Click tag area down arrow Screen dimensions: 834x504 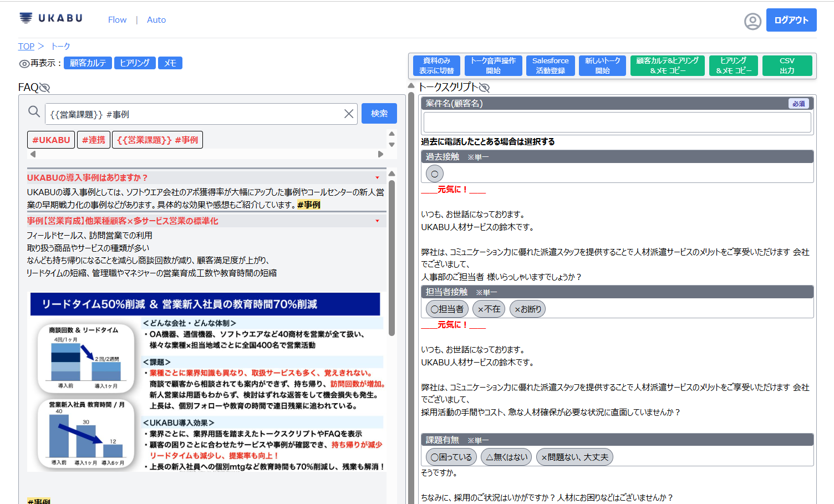391,145
